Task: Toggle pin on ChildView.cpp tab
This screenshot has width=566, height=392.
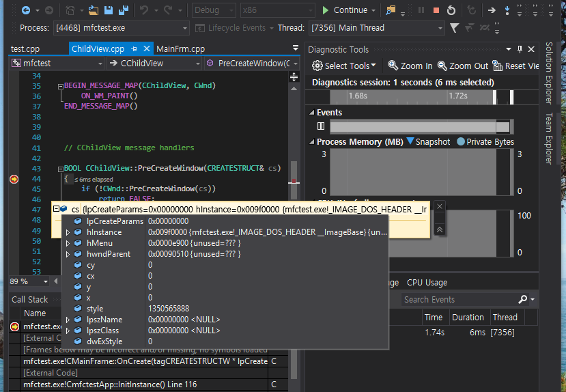Action: [134, 49]
